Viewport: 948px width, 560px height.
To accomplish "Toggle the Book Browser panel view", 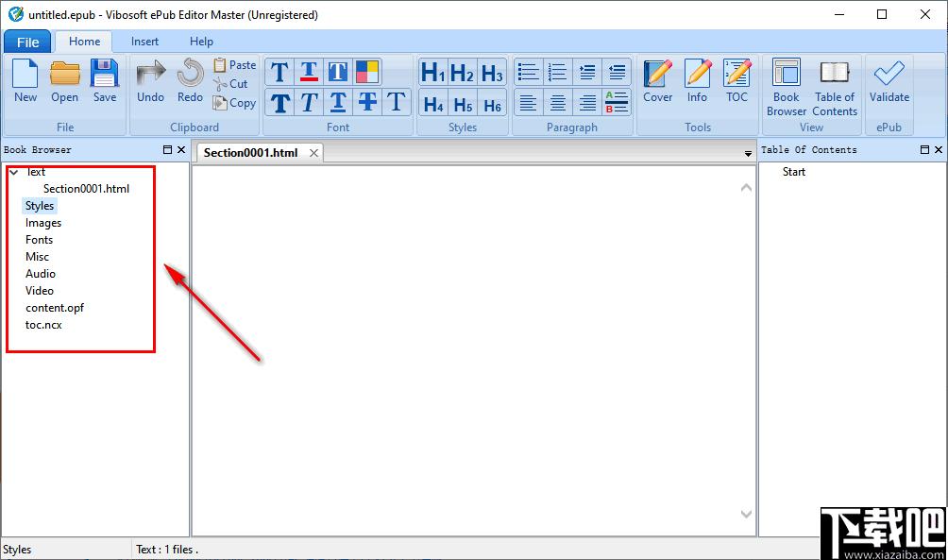I will [786, 87].
